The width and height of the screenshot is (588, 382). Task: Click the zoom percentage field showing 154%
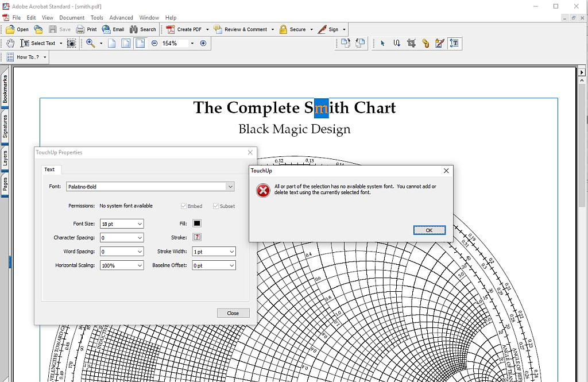[x=175, y=43]
